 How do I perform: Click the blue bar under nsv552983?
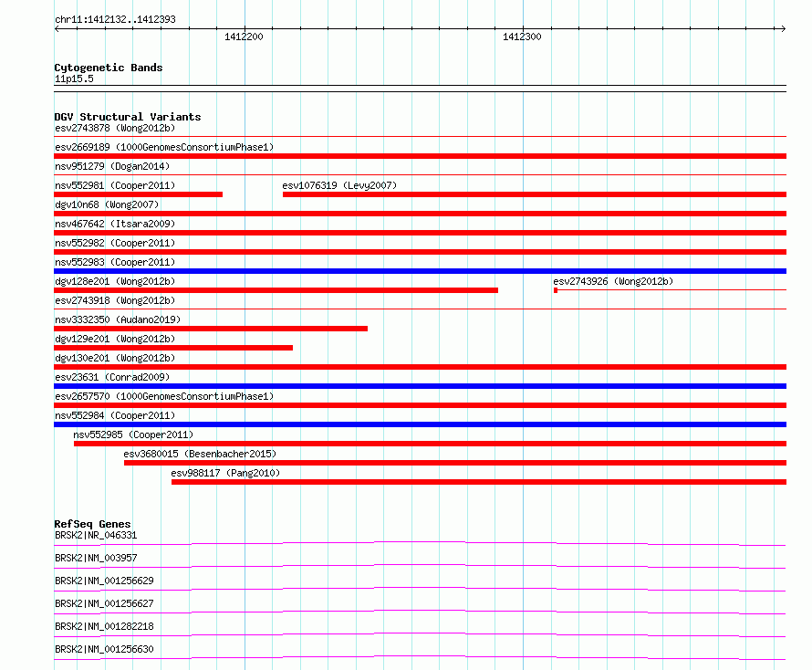[420, 271]
